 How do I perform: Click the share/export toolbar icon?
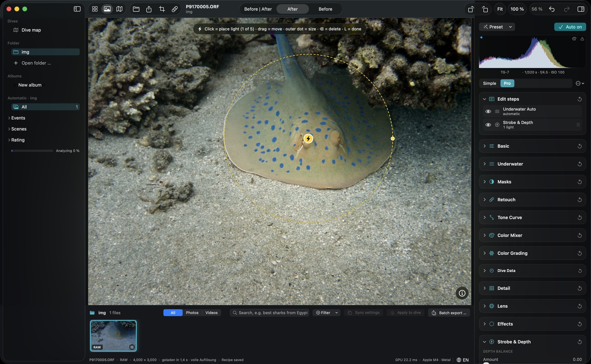pos(149,9)
